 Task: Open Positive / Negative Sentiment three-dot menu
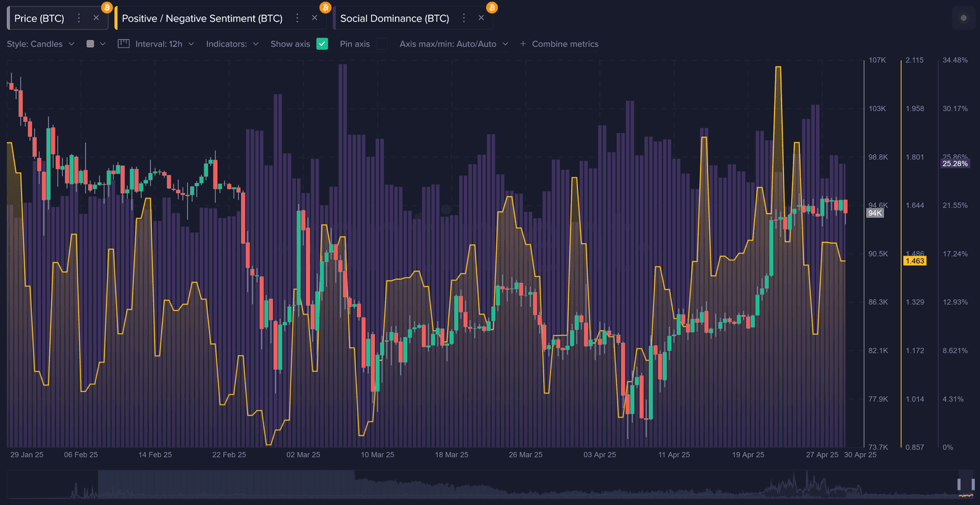[x=297, y=18]
